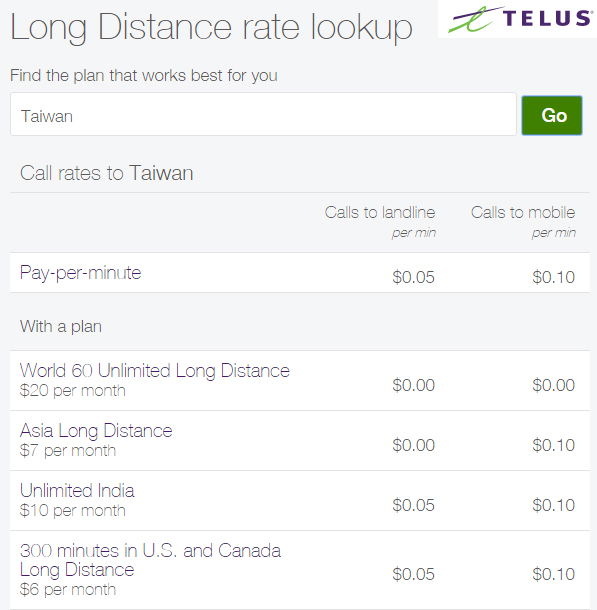Click the green Go button

552,115
